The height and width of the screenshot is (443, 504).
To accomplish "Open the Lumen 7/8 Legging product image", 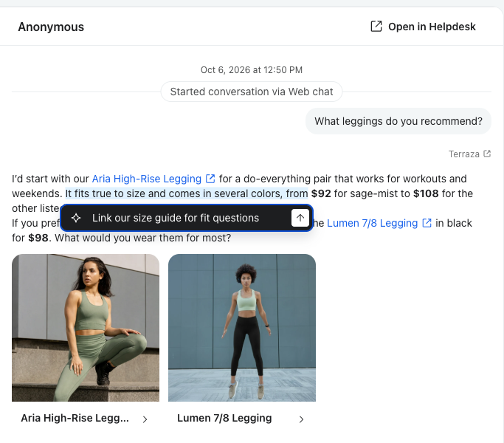I will pos(242,328).
